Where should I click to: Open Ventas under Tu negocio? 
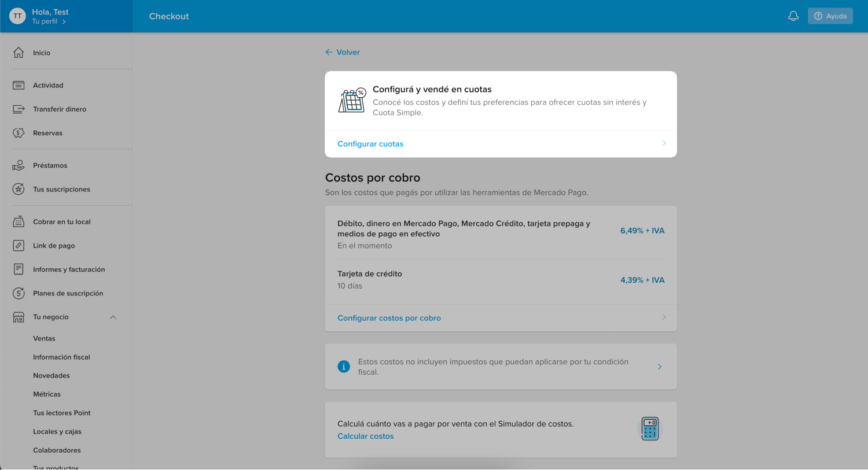44,338
